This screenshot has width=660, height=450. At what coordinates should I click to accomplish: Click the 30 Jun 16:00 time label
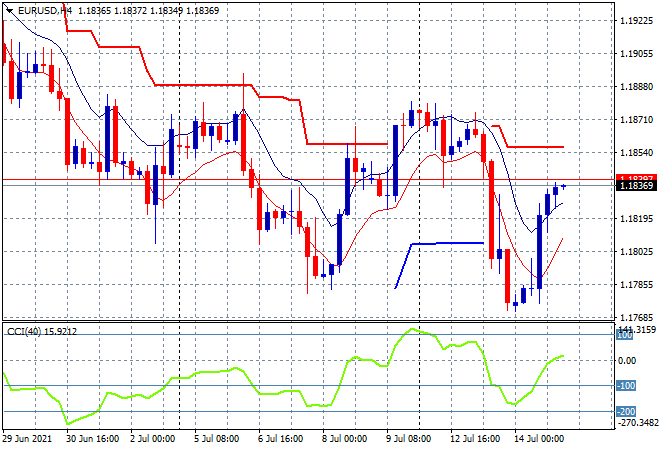(93, 439)
